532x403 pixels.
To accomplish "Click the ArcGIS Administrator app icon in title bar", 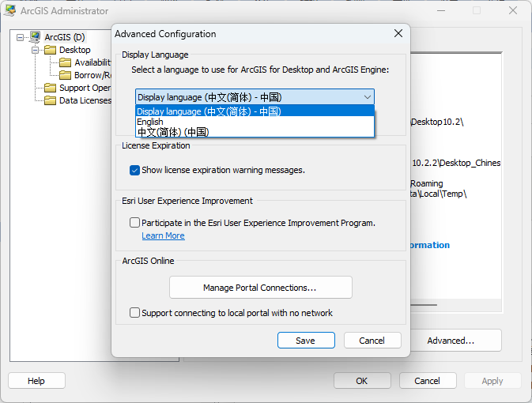I will 10,10.
